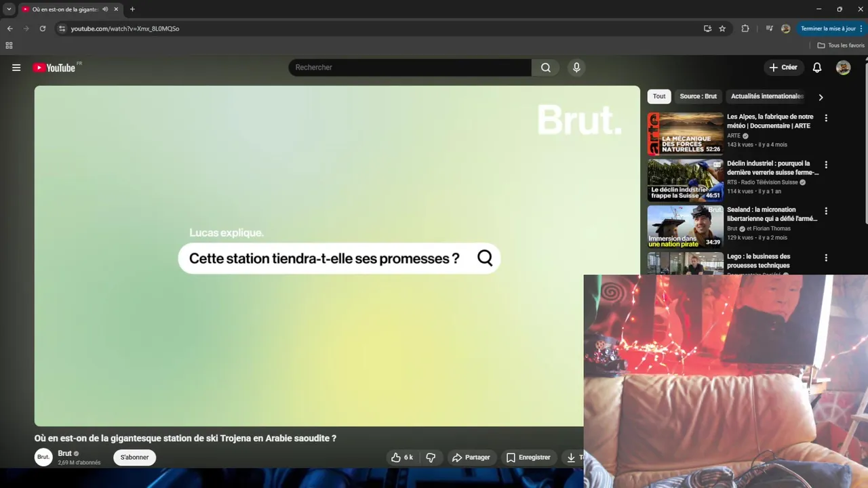Open the browser extensions puzzle icon

745,28
